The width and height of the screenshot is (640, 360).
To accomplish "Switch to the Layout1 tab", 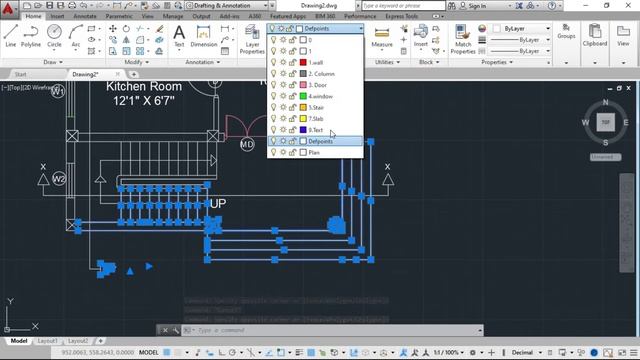I will (x=47, y=341).
